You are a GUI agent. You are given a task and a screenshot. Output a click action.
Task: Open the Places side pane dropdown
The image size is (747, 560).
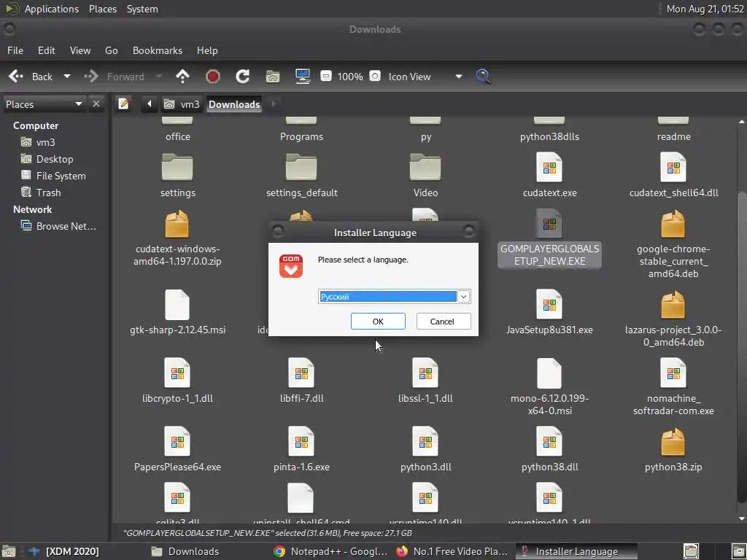[x=44, y=104]
